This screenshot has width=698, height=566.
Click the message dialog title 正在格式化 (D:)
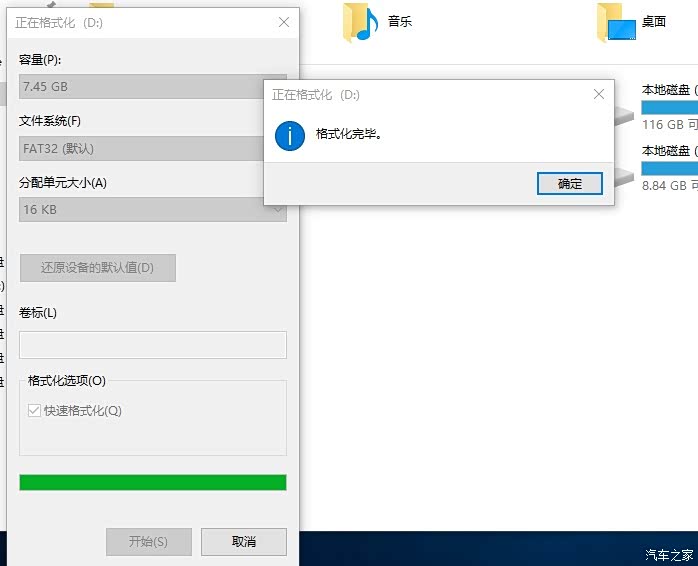pos(316,95)
